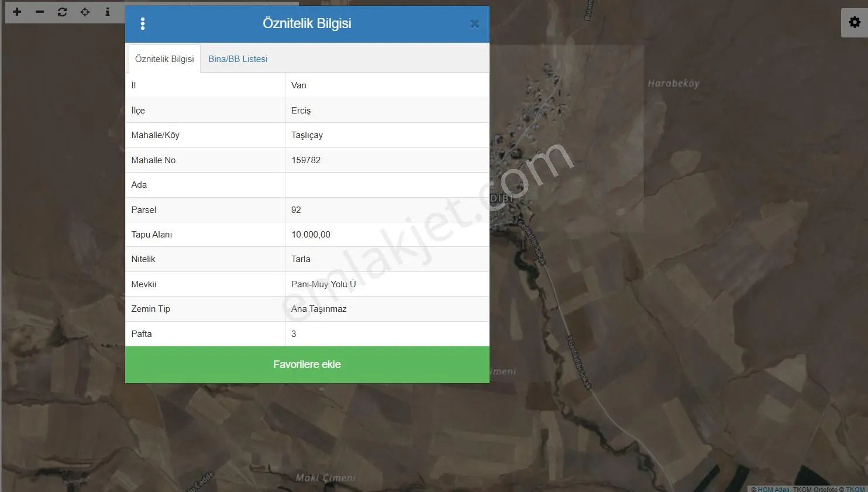Select the Mahalle No value 159782
868x492 pixels.
306,160
